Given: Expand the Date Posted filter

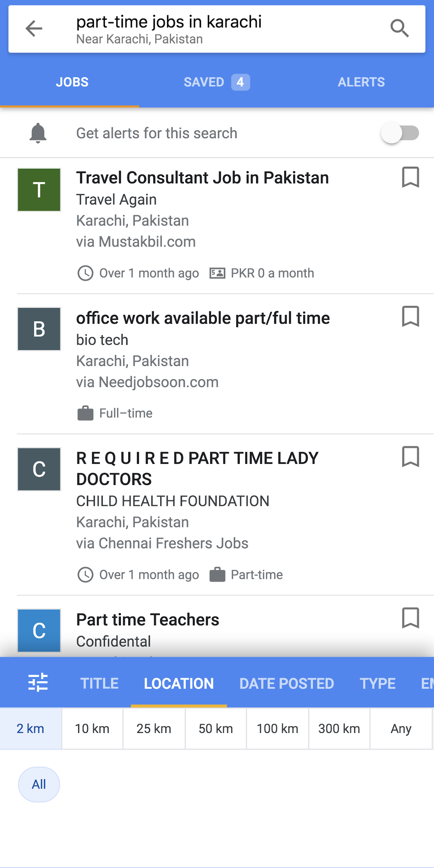Looking at the screenshot, I should (286, 683).
